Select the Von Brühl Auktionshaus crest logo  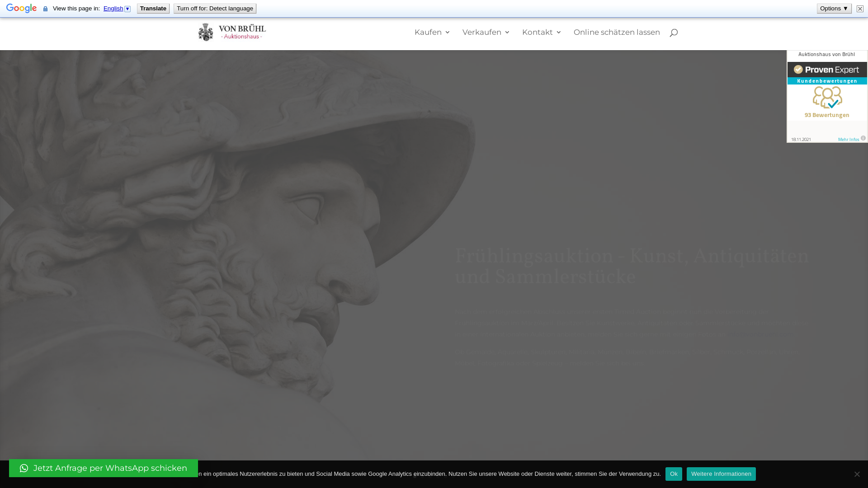206,32
